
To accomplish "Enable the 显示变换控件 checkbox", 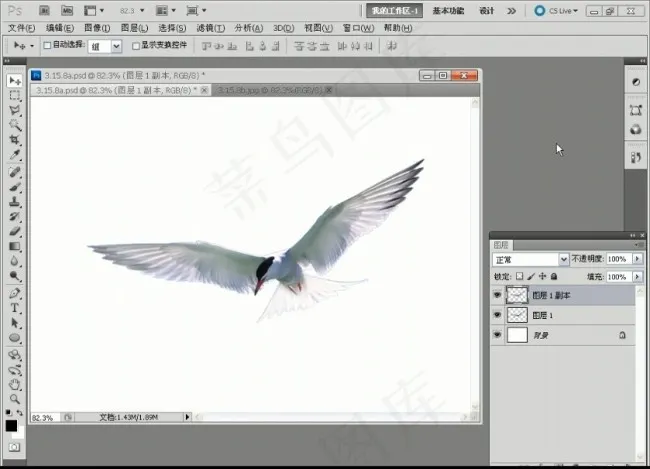I will click(135, 46).
